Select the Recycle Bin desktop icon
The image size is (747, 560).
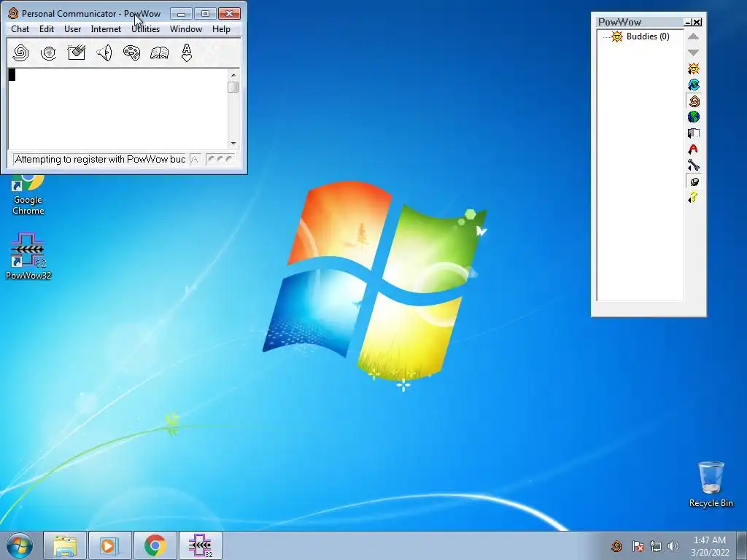coord(711,484)
